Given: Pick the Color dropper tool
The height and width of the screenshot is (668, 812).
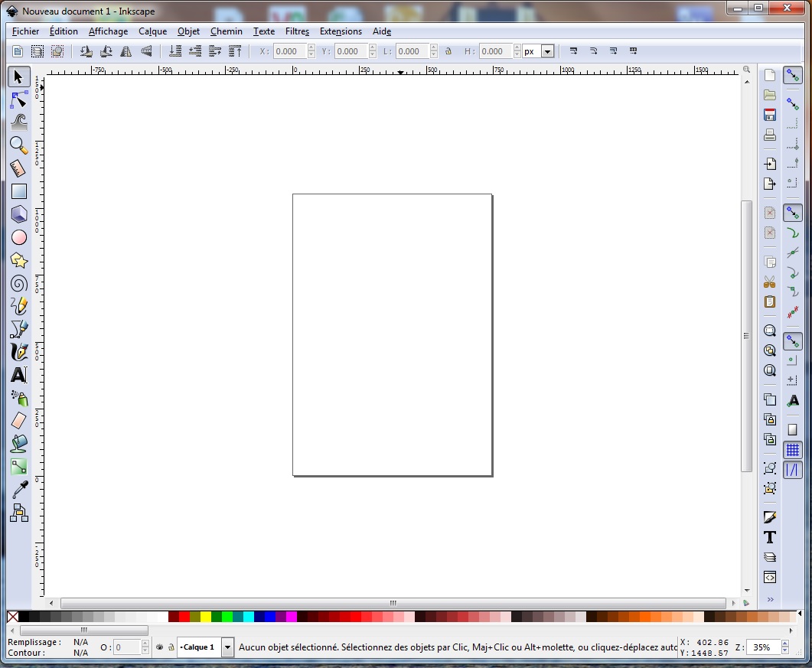Looking at the screenshot, I should tap(18, 490).
